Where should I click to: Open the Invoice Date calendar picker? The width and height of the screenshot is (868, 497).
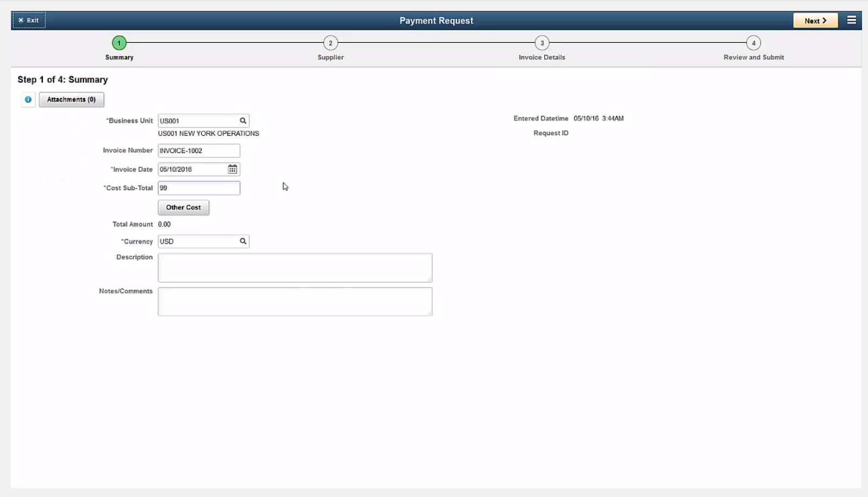(232, 169)
